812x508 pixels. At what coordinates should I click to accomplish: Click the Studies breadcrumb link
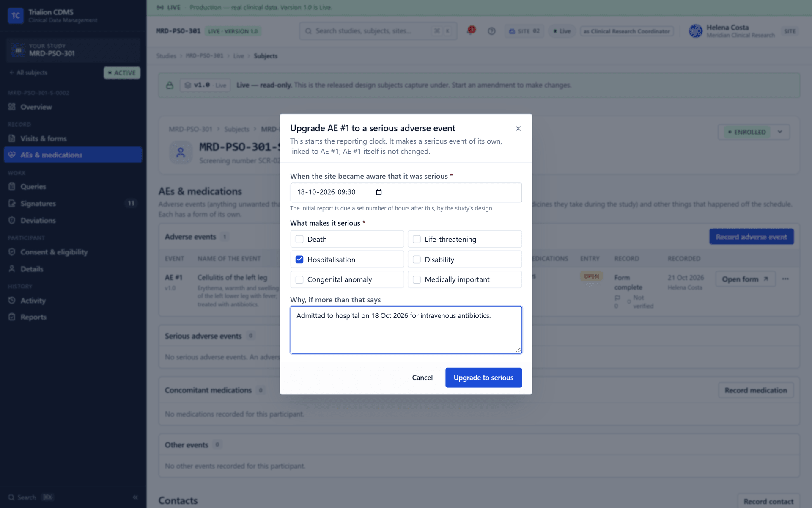tap(166, 56)
